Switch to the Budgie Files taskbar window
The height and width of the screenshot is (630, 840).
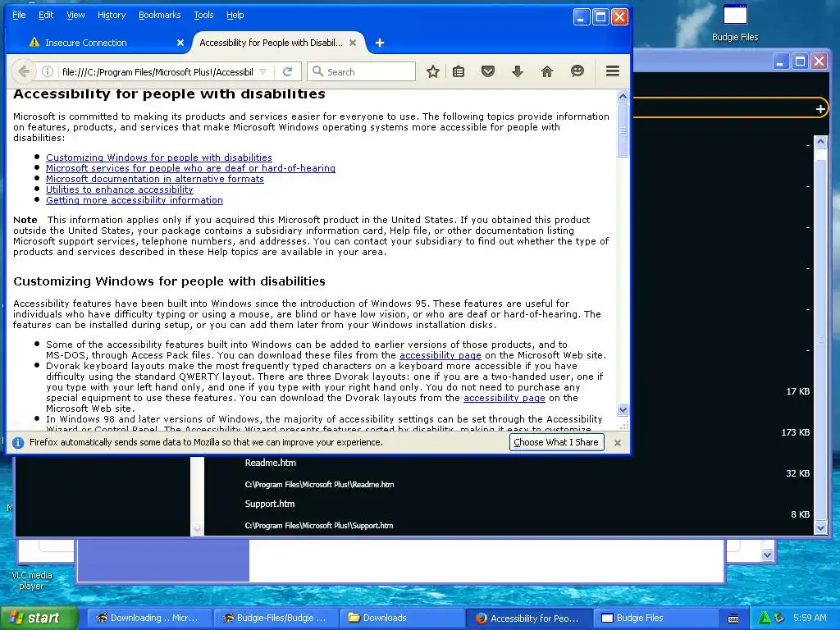click(x=655, y=619)
